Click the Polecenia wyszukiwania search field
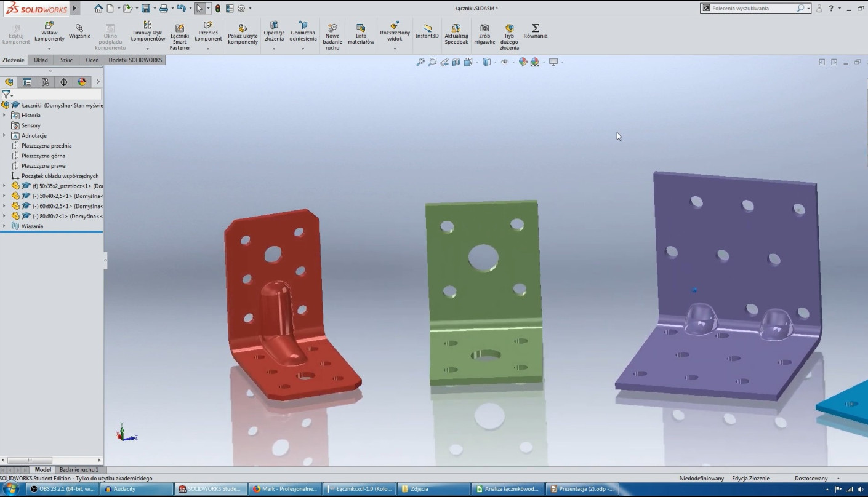 click(x=752, y=9)
